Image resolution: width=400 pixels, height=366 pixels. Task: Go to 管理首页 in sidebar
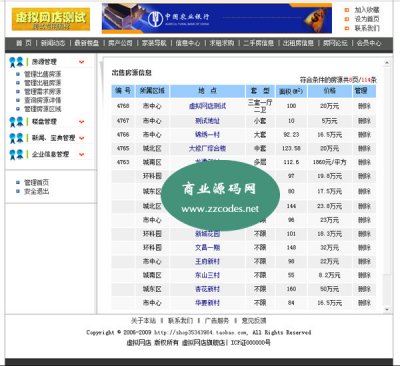pos(36,183)
